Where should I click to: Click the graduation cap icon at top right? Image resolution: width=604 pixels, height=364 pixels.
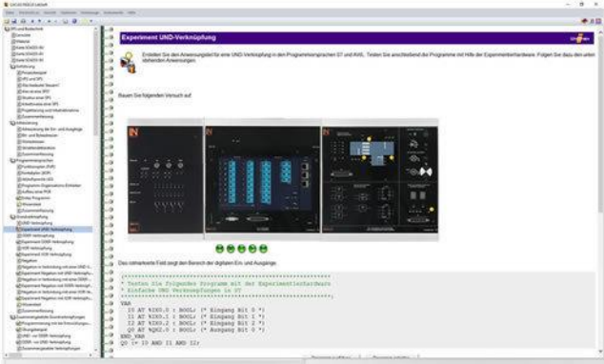point(584,21)
